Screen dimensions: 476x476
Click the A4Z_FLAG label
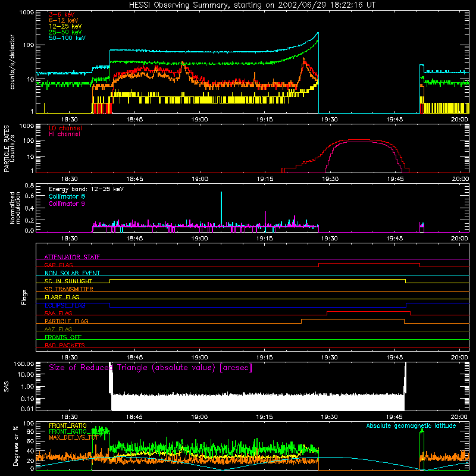(x=58, y=329)
